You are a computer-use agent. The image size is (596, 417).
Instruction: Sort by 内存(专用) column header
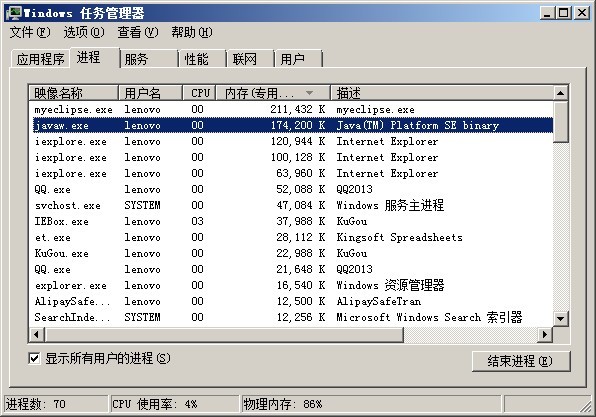click(x=273, y=93)
